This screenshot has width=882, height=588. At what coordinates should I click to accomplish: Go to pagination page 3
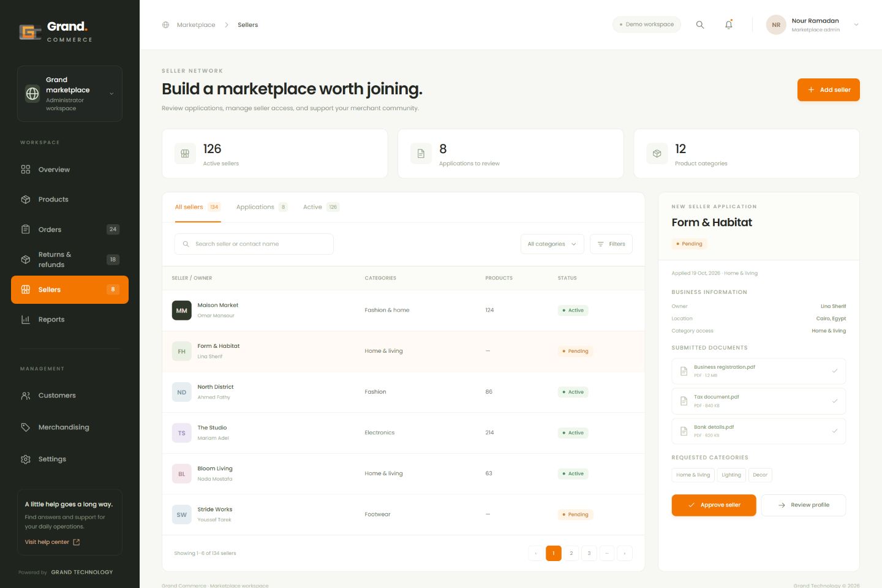pyautogui.click(x=589, y=553)
